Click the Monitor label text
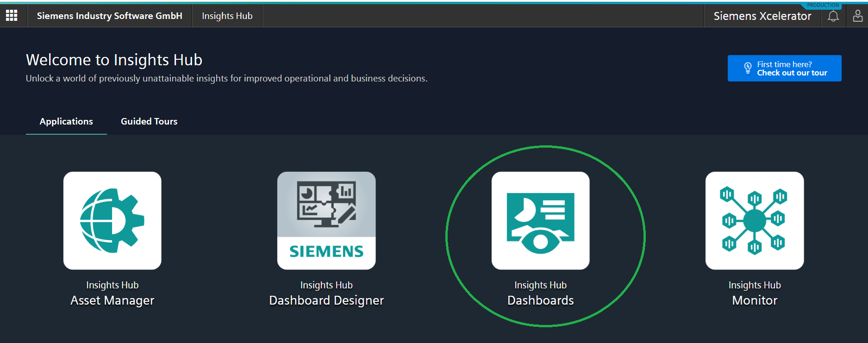 (x=755, y=300)
